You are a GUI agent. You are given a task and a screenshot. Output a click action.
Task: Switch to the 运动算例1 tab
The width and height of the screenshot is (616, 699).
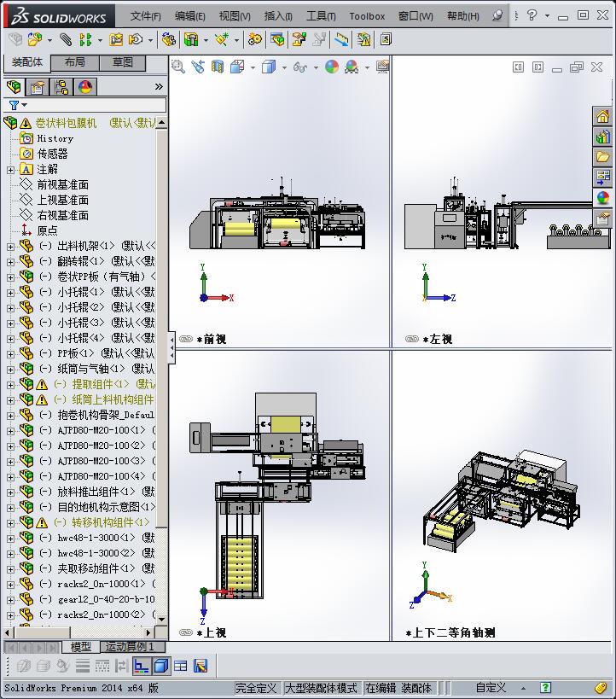click(132, 646)
